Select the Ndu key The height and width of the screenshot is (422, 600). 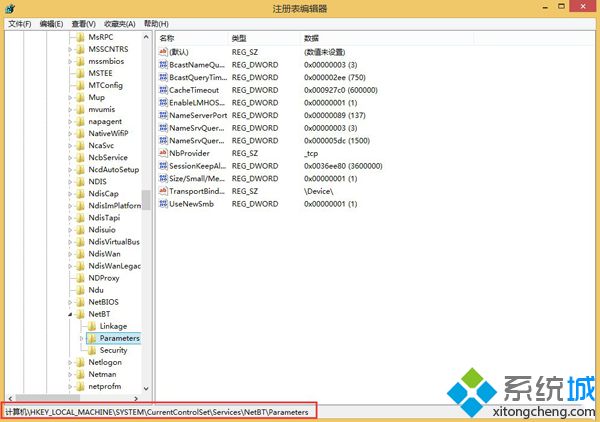coord(96,290)
